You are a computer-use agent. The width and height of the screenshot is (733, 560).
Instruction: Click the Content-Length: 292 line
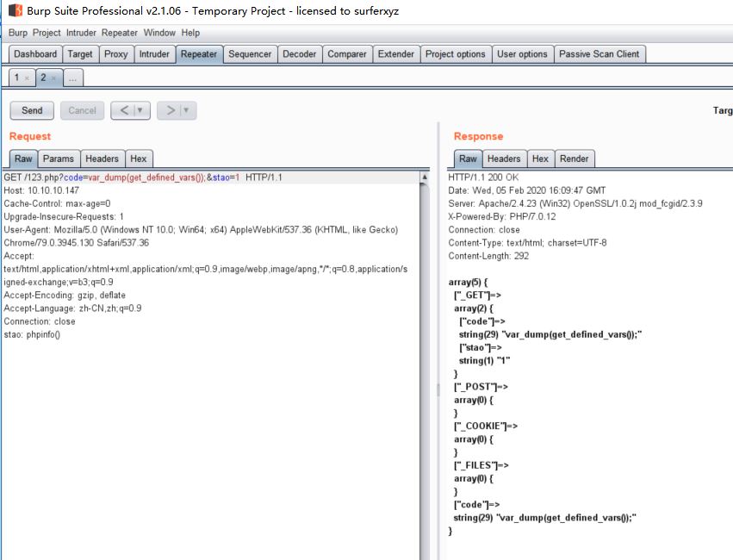(x=488, y=256)
